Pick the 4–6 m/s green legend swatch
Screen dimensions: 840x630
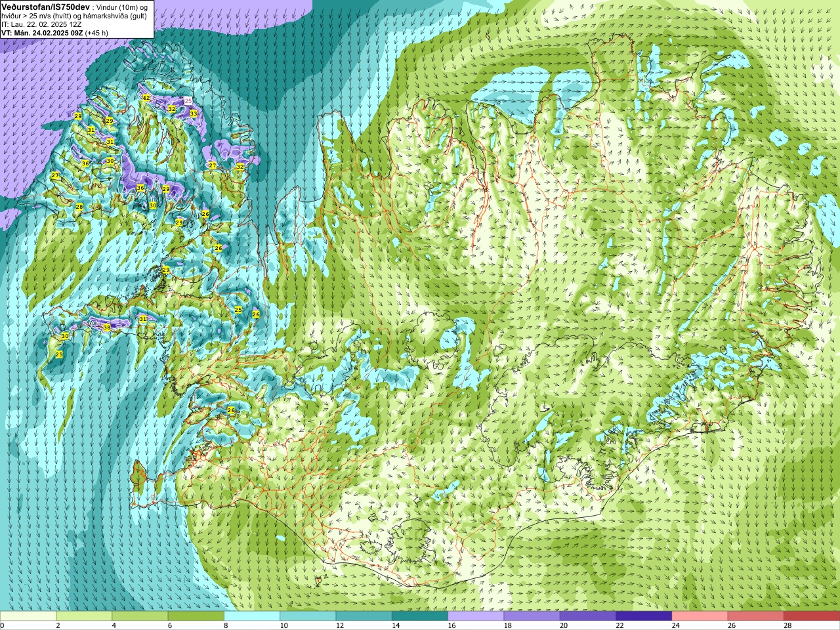pyautogui.click(x=140, y=616)
